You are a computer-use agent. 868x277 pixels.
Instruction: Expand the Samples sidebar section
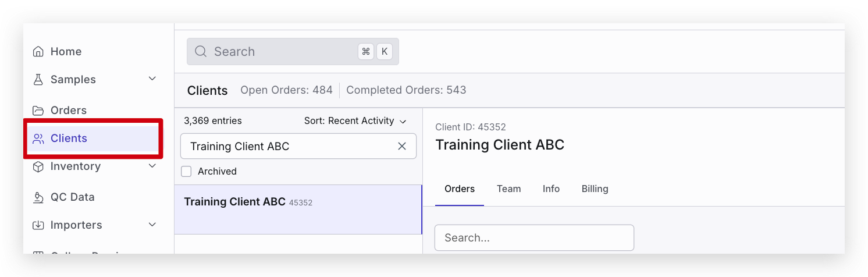(x=152, y=79)
